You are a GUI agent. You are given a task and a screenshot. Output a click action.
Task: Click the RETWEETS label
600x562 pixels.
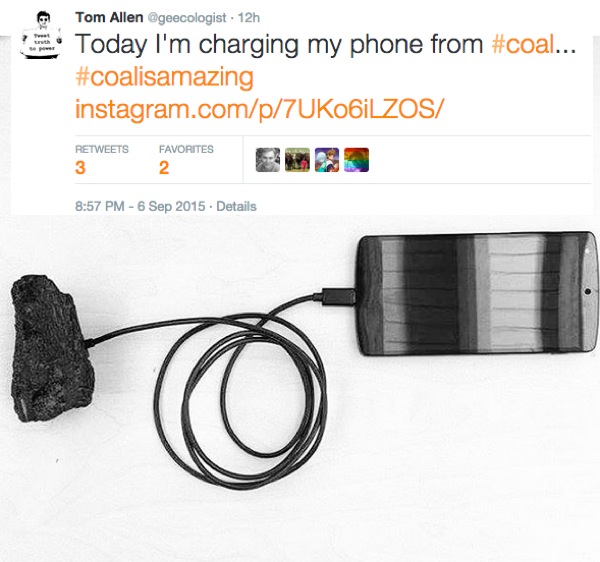point(102,149)
